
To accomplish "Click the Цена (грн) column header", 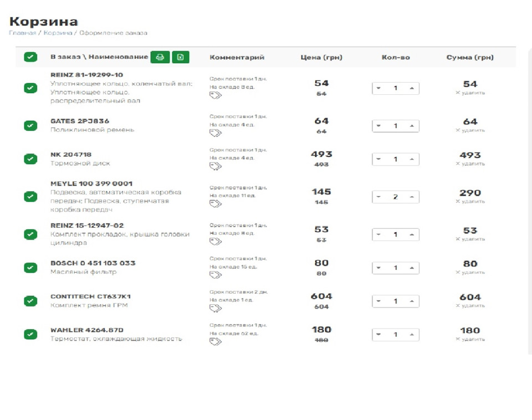I will click(x=321, y=57).
